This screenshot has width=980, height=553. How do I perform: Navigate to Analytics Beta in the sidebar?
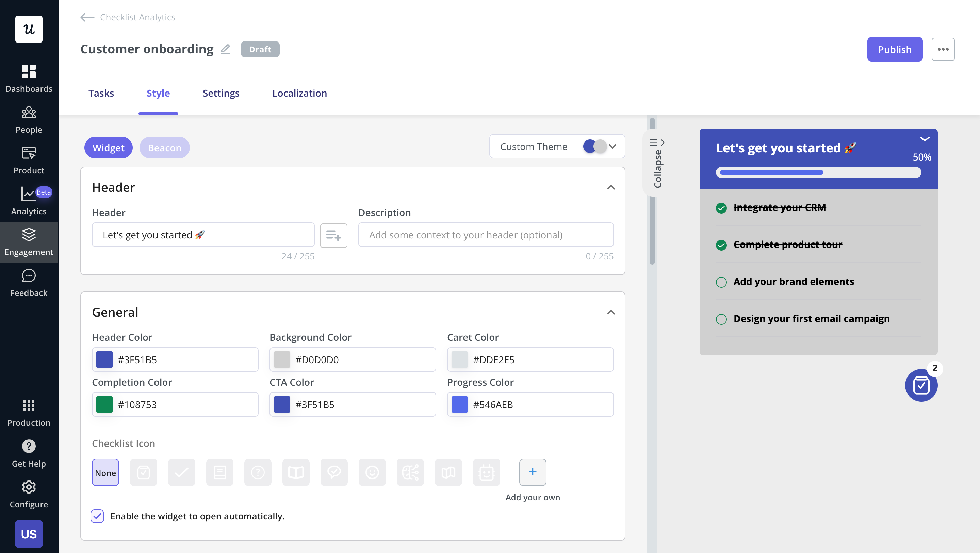click(x=29, y=201)
